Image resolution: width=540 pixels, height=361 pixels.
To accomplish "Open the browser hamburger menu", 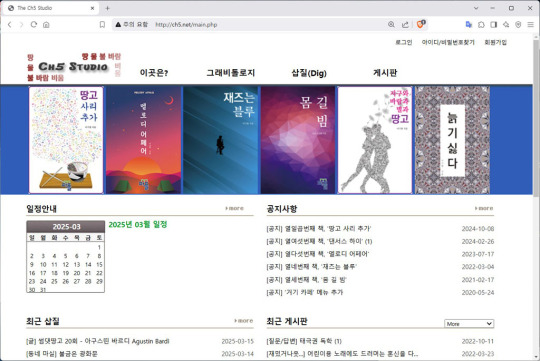I will click(531, 24).
